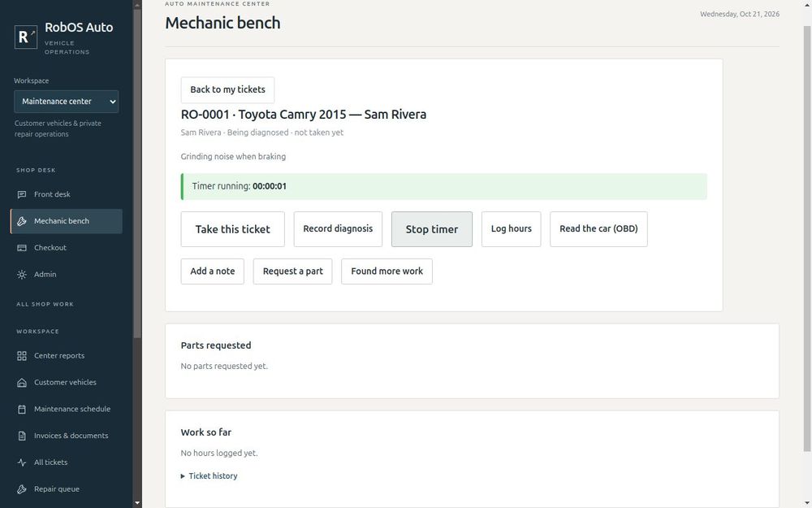
Task: Click Request a part button
Action: pyautogui.click(x=292, y=271)
